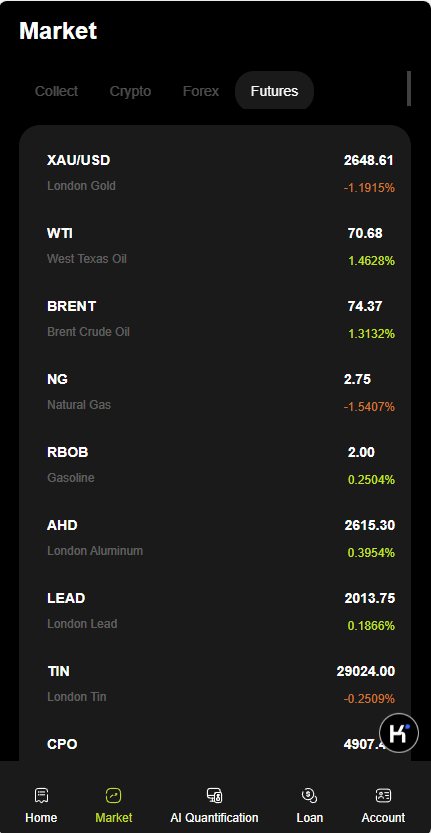Viewport: 431px width, 833px height.
Task: Open the Loan coin icon
Action: coord(309,795)
